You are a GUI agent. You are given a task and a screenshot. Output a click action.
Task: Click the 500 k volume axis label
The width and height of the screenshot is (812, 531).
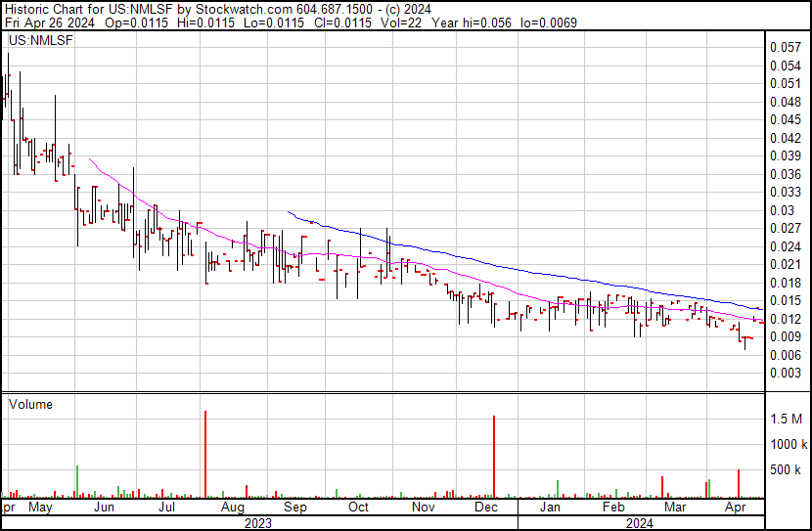tap(785, 470)
